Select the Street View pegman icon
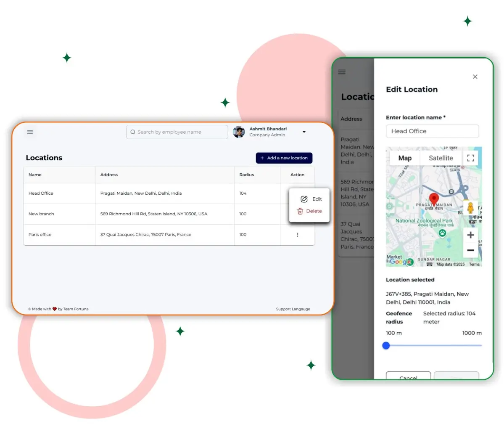 coord(470,208)
